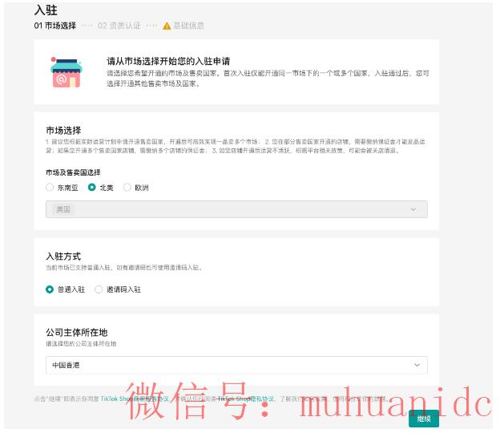Select the 东南亚 market radio button

pos(50,187)
